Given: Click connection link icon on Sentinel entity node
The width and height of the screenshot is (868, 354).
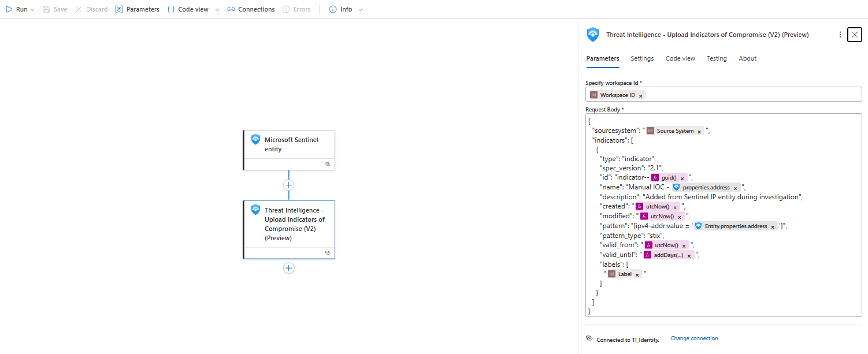Looking at the screenshot, I should (327, 164).
